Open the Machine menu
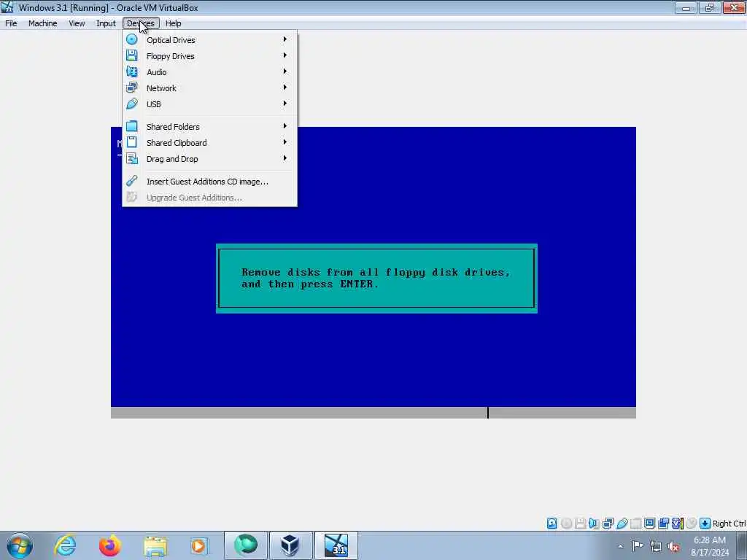The image size is (747, 560). pyautogui.click(x=42, y=23)
